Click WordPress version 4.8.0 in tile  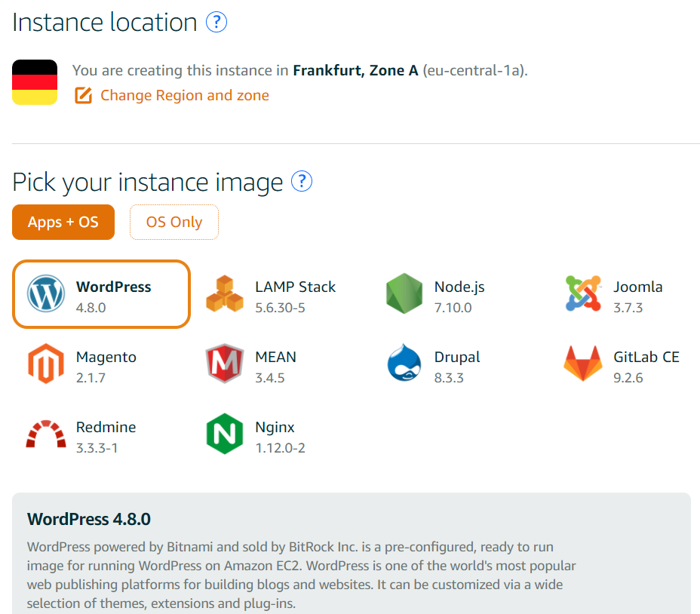pos(91,308)
